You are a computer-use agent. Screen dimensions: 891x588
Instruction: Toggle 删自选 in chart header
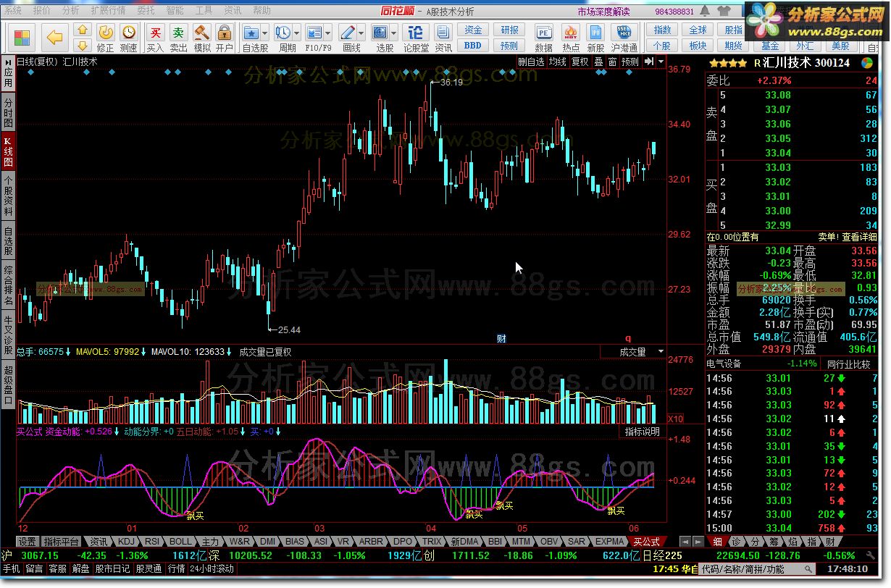point(531,62)
